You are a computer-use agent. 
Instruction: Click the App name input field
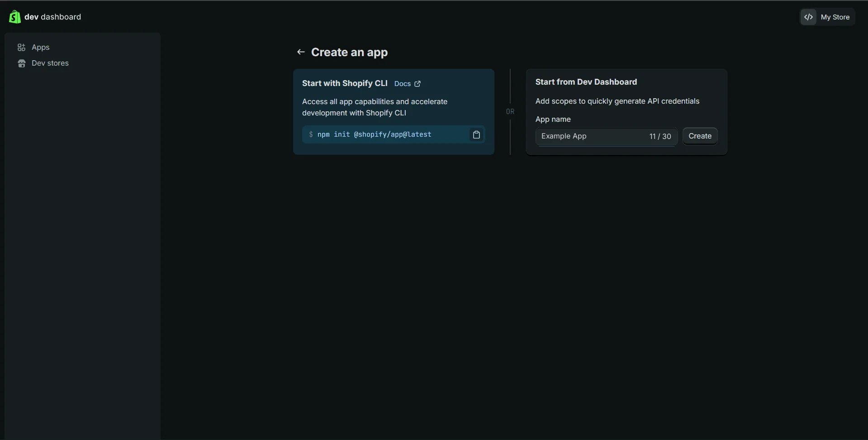(606, 136)
